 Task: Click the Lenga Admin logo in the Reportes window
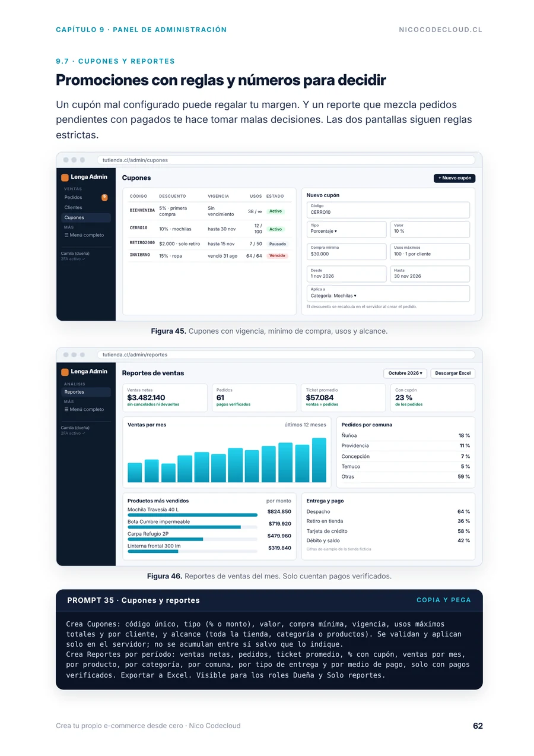(84, 372)
